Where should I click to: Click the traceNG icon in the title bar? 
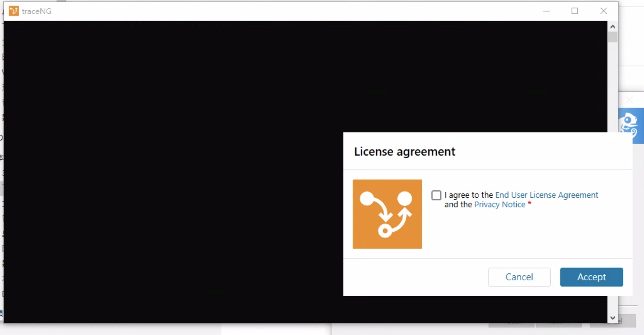[x=14, y=11]
